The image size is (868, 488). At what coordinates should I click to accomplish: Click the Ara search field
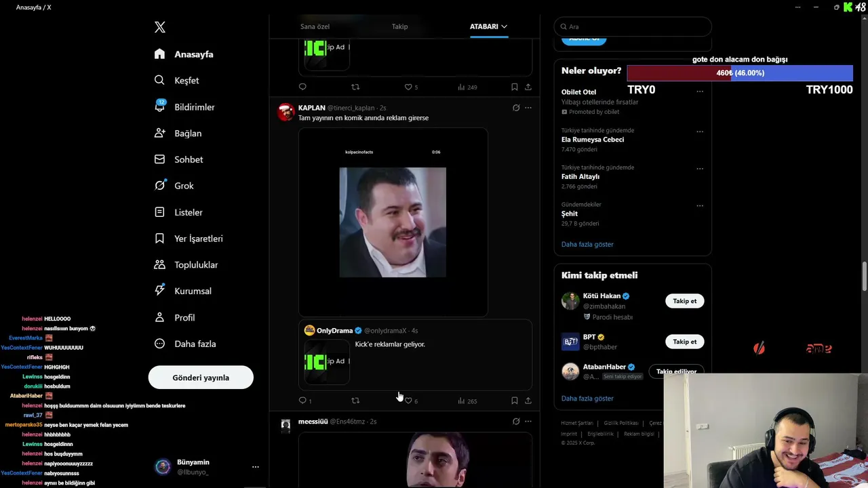[x=633, y=26]
